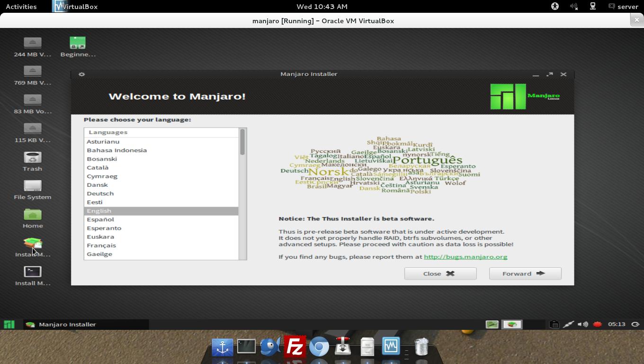Open the 244 MB volume desktop icon
Image resolution: width=644 pixels, height=364 pixels.
[32, 47]
